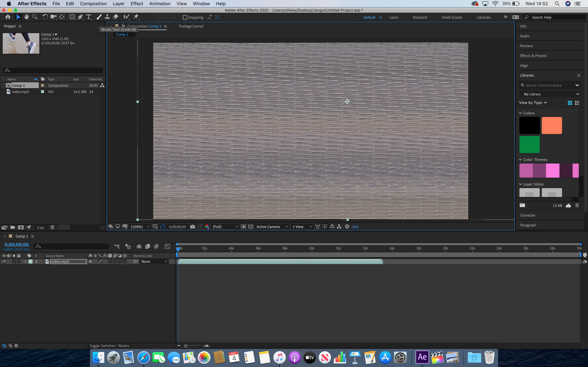Image resolution: width=588 pixels, height=367 pixels.
Task: Open the resolution (Full) dropdown
Action: 225,227
